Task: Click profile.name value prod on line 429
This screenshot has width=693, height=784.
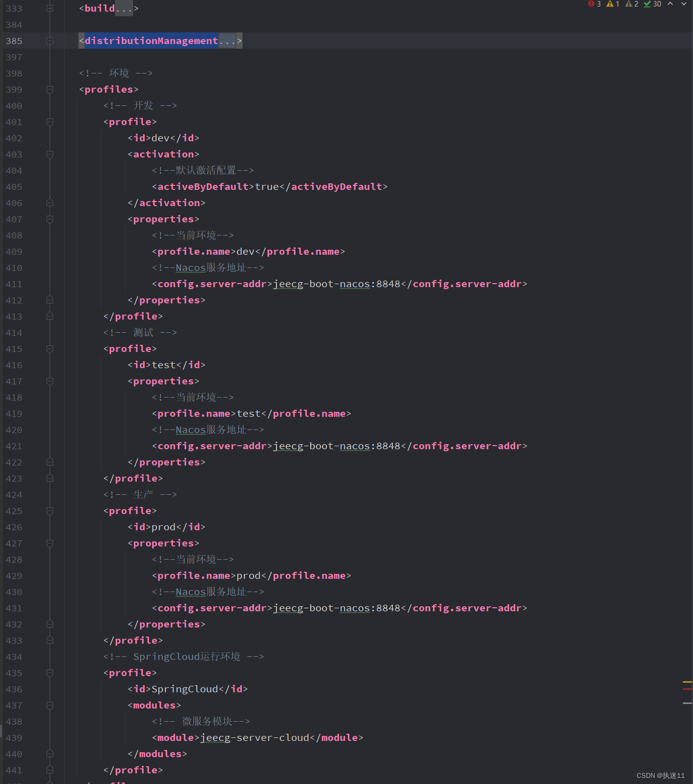Action: 249,575
